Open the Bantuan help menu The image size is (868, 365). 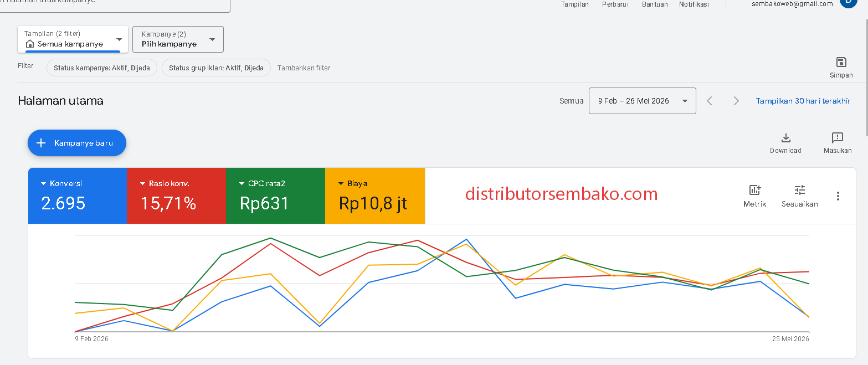pyautogui.click(x=655, y=4)
